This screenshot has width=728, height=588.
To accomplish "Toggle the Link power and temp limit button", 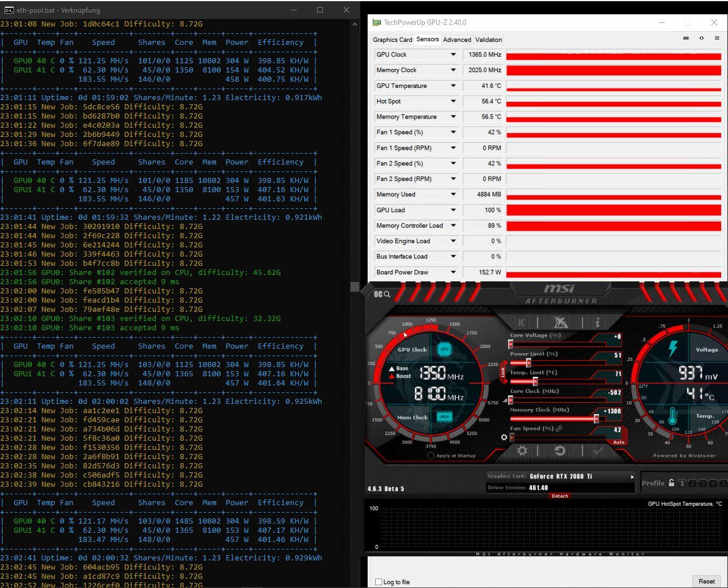I will (503, 372).
